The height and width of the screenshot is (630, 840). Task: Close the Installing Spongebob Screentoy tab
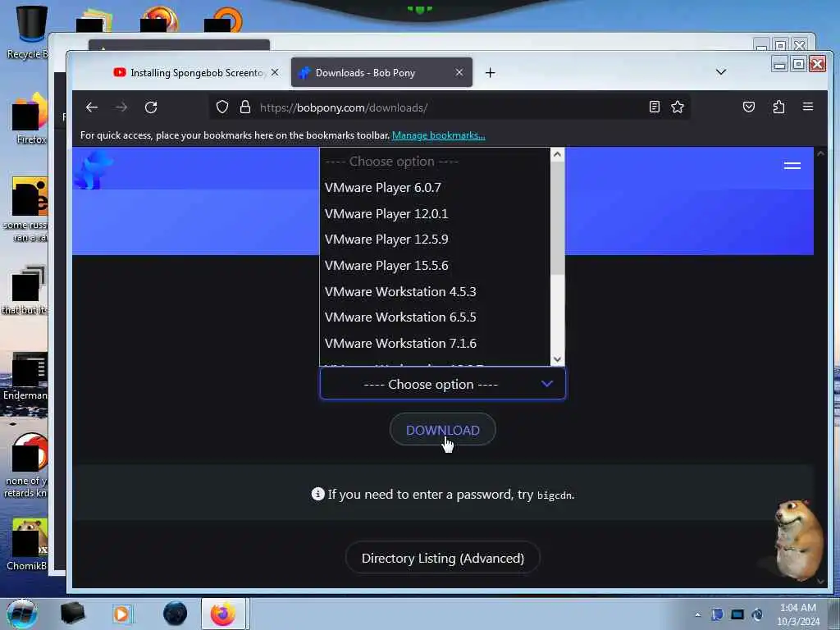coord(275,72)
